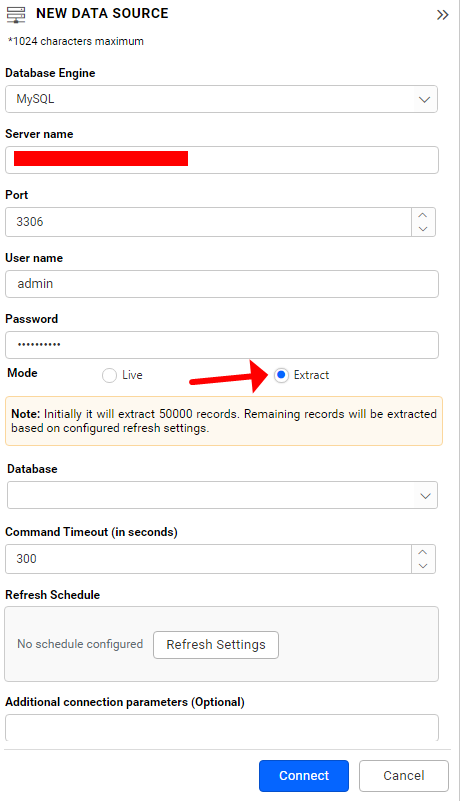Increase Command Timeout with up arrow
The image size is (460, 801).
click(x=423, y=552)
